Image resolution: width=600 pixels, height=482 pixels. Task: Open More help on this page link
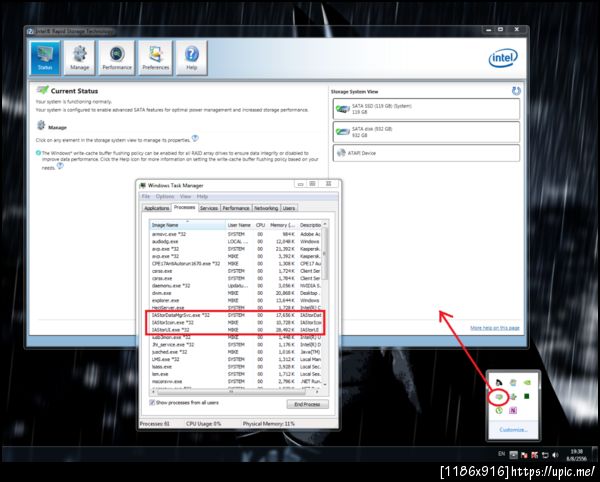[495, 328]
